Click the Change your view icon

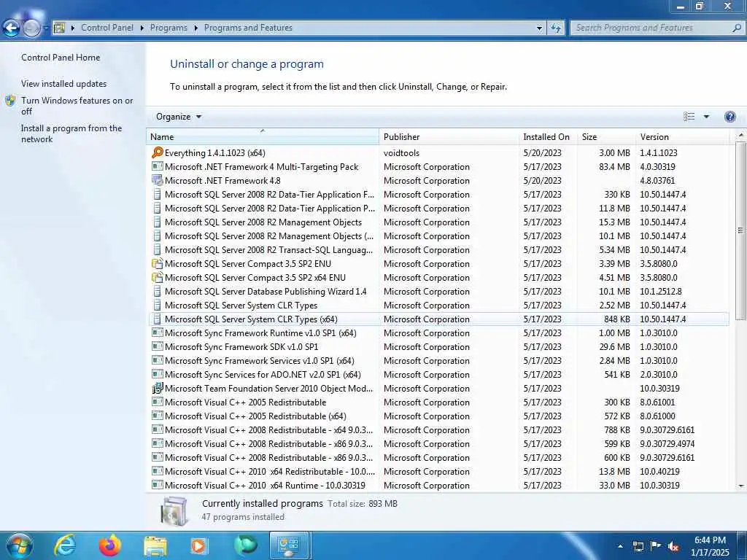tap(689, 117)
